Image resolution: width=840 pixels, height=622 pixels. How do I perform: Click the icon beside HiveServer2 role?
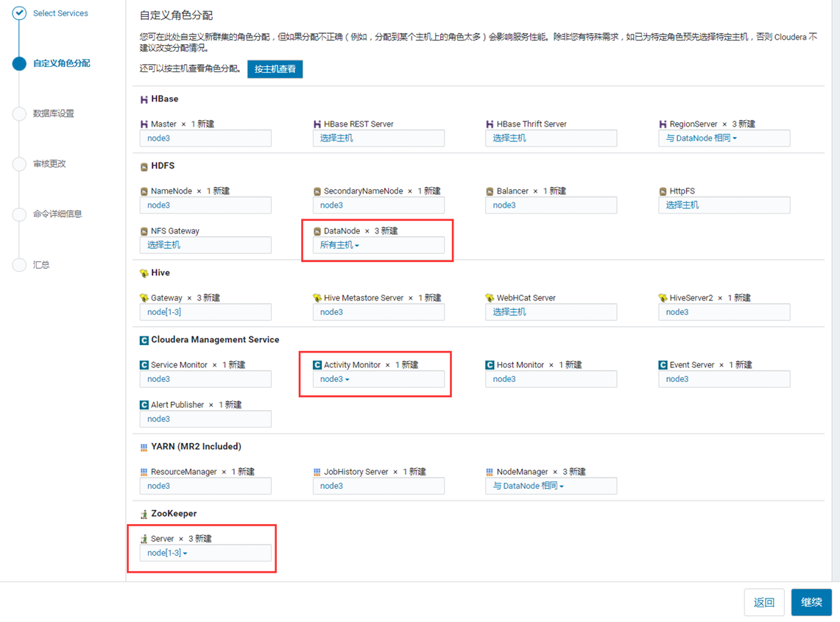click(663, 298)
